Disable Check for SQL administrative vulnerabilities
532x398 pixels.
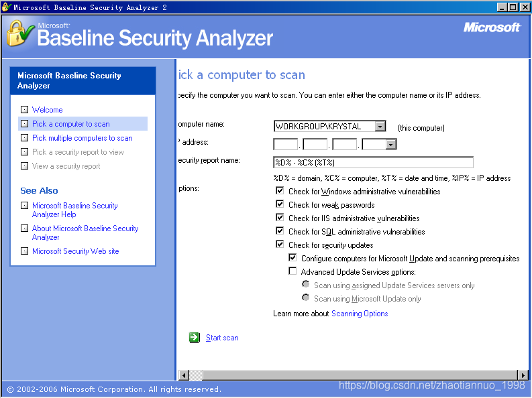[280, 230]
